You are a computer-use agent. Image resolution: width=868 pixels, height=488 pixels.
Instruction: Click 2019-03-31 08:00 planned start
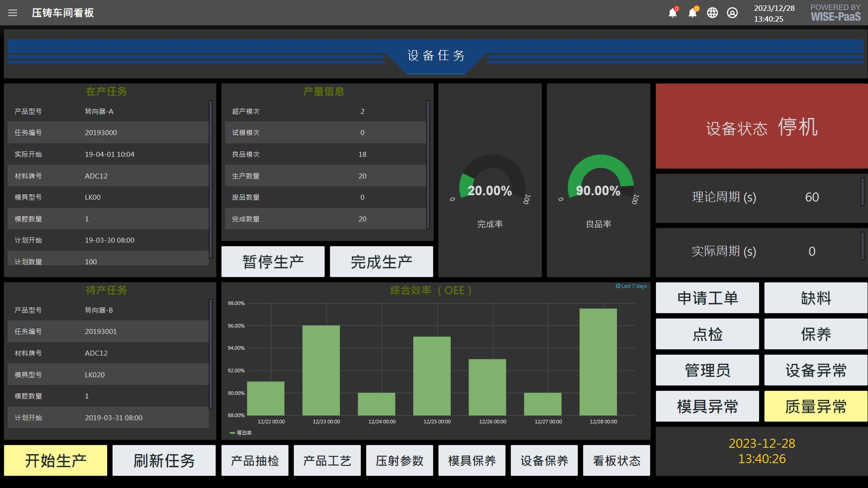(x=113, y=418)
